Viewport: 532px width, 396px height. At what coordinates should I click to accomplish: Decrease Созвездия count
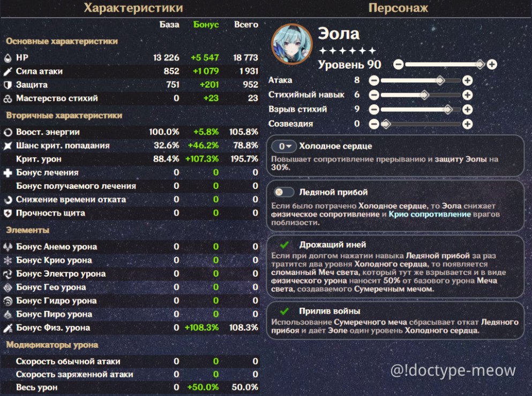(x=374, y=124)
